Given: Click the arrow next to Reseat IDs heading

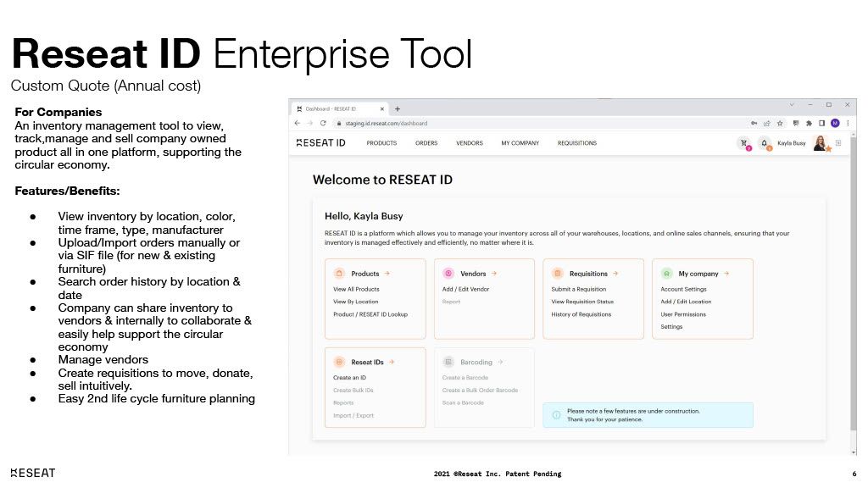Looking at the screenshot, I should coord(392,362).
